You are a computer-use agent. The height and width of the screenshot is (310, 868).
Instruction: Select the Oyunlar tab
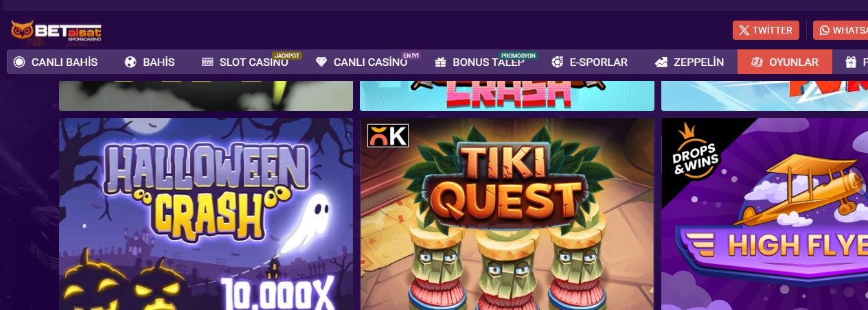coord(785,62)
